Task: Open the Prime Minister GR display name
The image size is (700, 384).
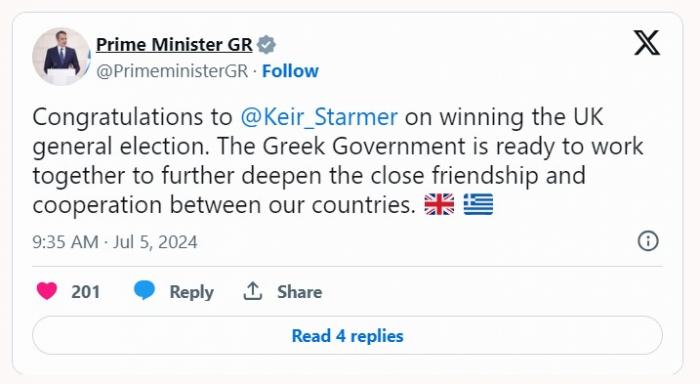Action: (174, 45)
